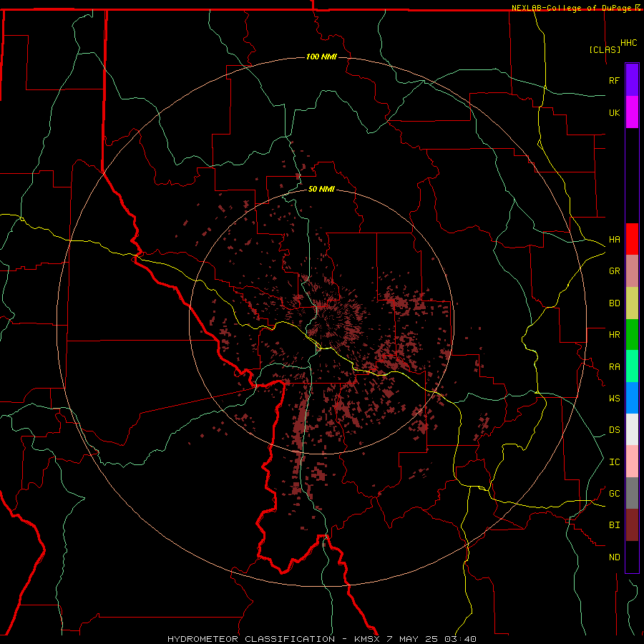644x644 pixels.
Task: Select the BD yellow legend swatch
Action: 632,303
